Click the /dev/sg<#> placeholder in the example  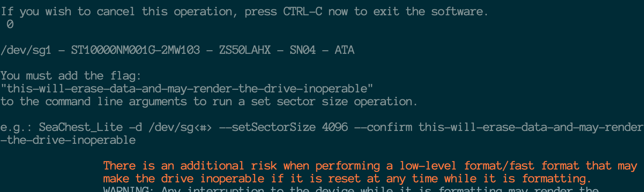(180, 127)
